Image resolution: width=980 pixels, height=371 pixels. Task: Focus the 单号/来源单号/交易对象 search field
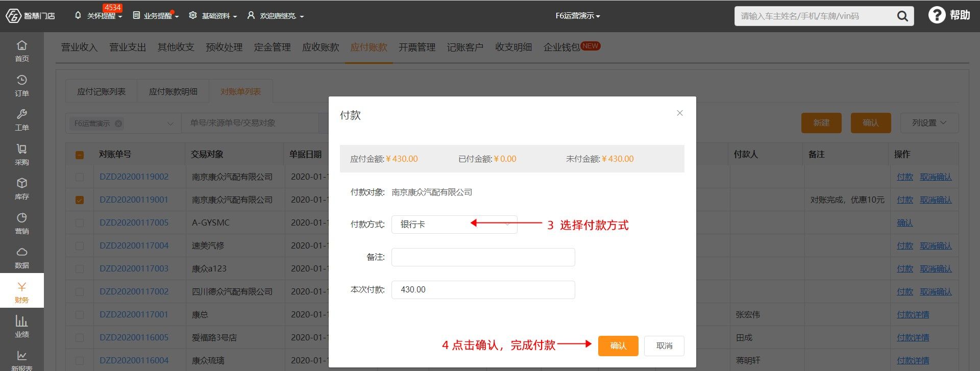tap(250, 123)
